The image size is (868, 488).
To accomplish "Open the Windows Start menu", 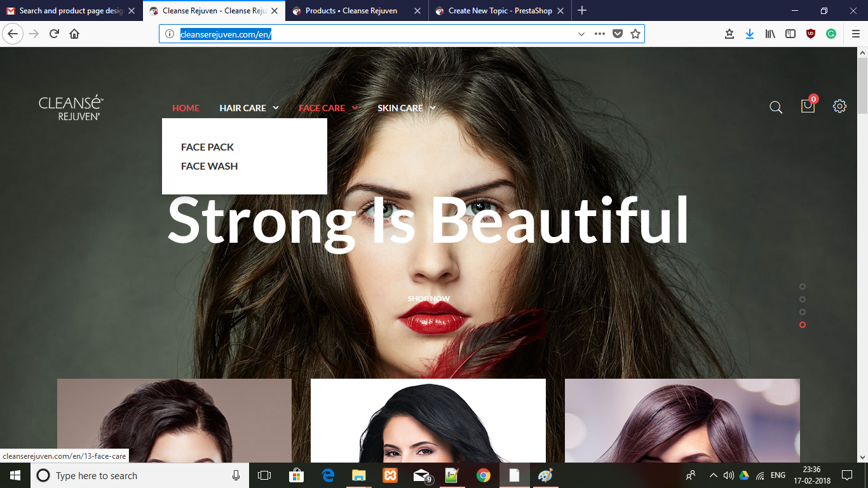I will (x=15, y=475).
